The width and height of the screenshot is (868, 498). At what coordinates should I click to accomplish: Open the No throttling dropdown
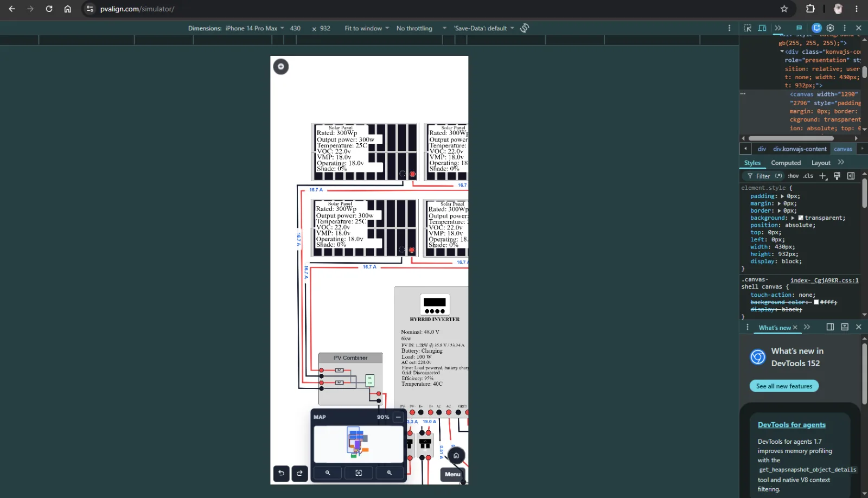point(421,28)
